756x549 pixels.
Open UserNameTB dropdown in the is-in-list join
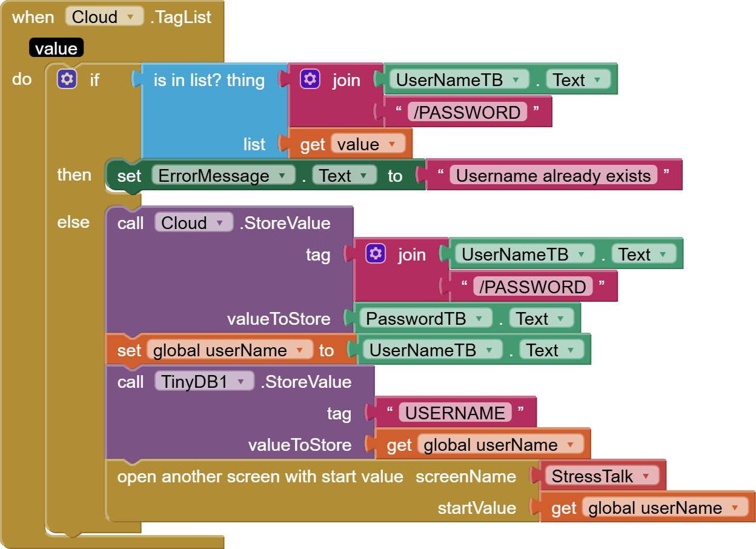pyautogui.click(x=460, y=80)
